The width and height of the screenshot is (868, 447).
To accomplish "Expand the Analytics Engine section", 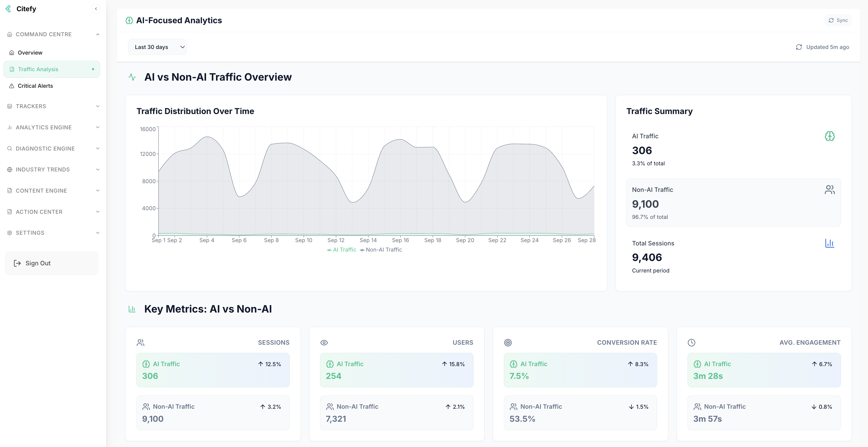I will pyautogui.click(x=53, y=127).
